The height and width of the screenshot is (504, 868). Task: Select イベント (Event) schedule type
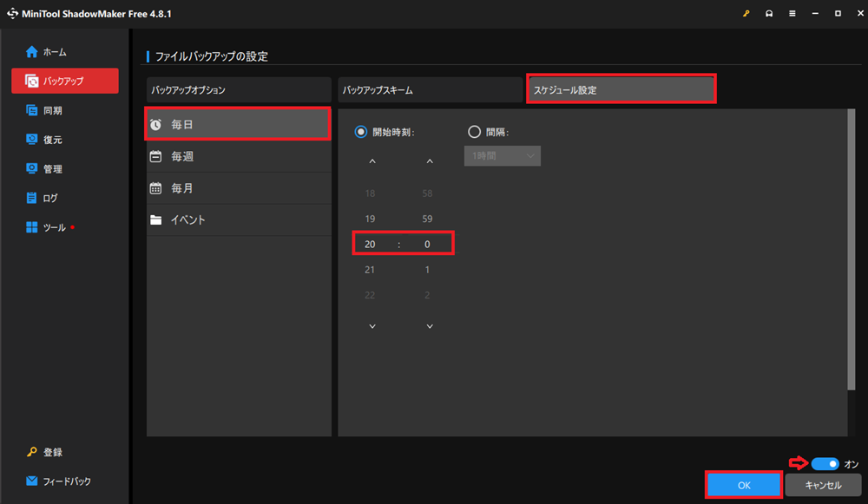[x=239, y=220]
